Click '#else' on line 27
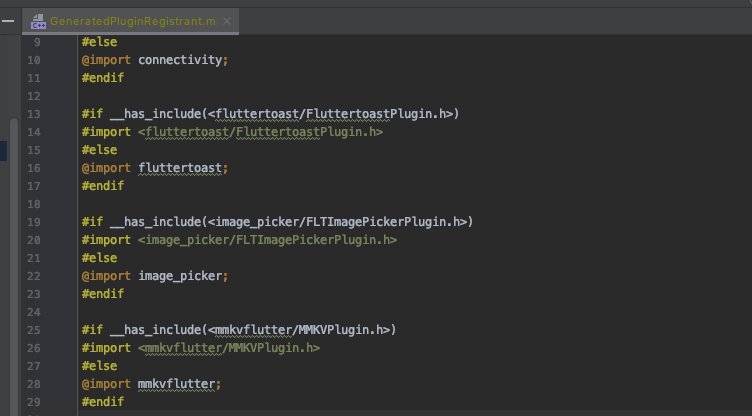This screenshot has height=416, width=752. point(99,366)
